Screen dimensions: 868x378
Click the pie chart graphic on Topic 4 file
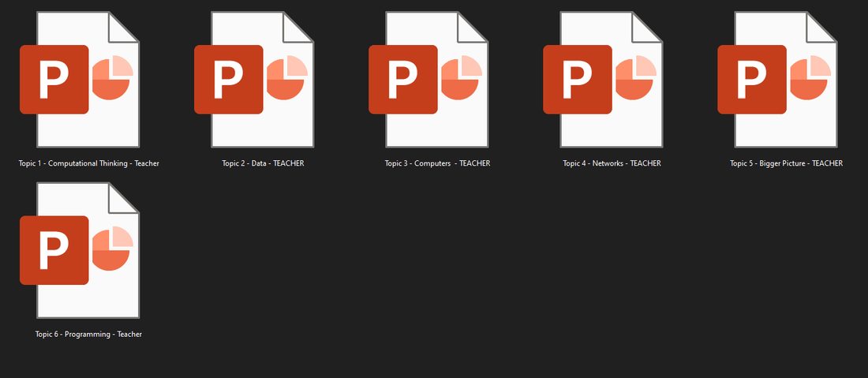(x=634, y=77)
